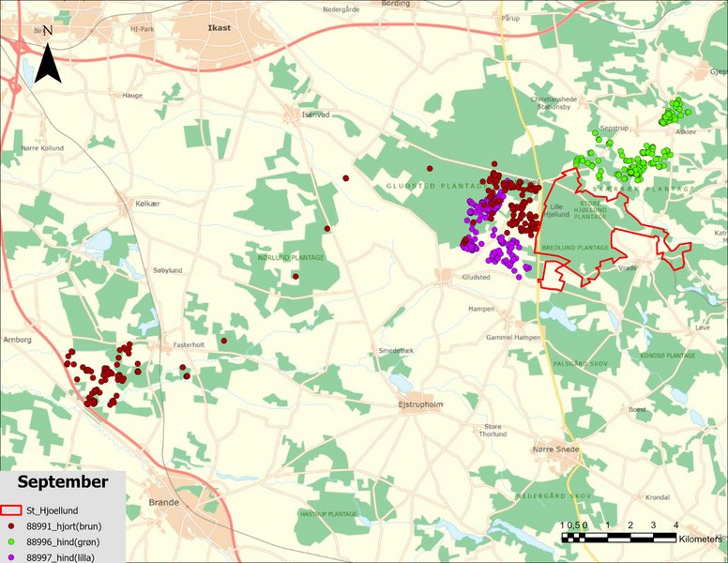Select the September legend title
Viewport: 728px width, 563px height.
click(61, 482)
